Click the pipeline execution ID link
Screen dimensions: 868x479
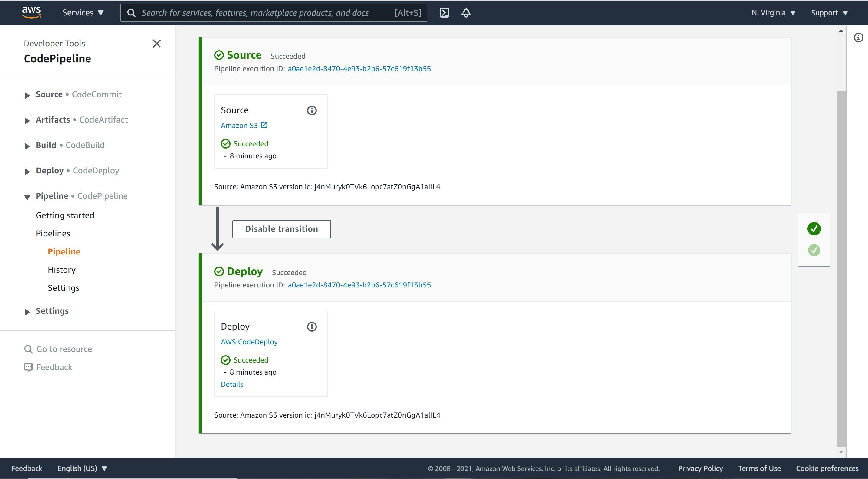pyautogui.click(x=359, y=68)
